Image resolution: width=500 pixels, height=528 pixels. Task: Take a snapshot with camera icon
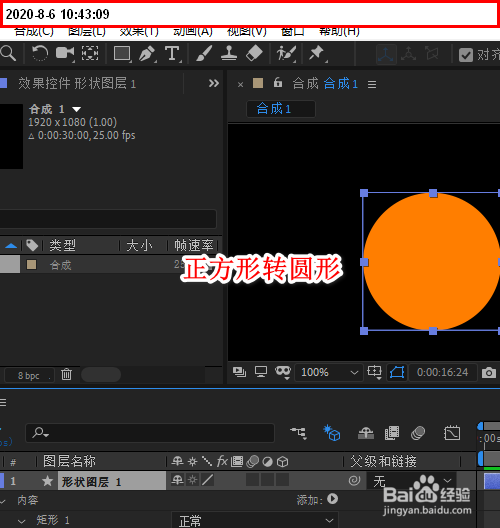pyautogui.click(x=489, y=373)
